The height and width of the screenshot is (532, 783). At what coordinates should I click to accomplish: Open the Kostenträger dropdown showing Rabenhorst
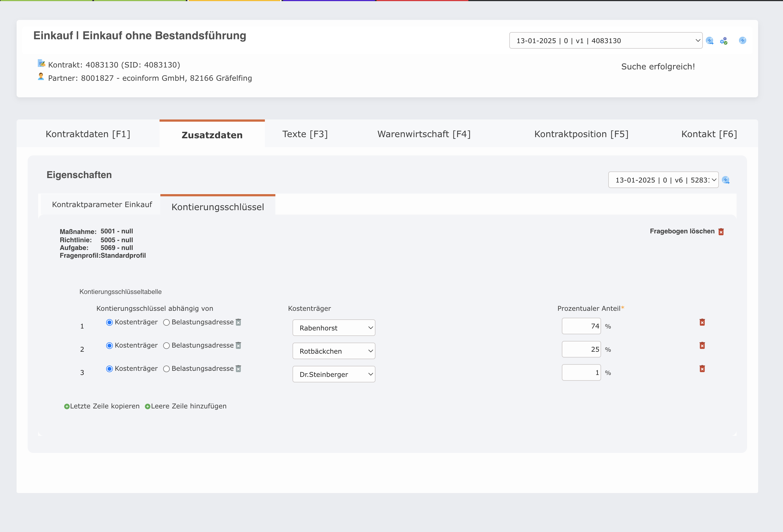[333, 327]
